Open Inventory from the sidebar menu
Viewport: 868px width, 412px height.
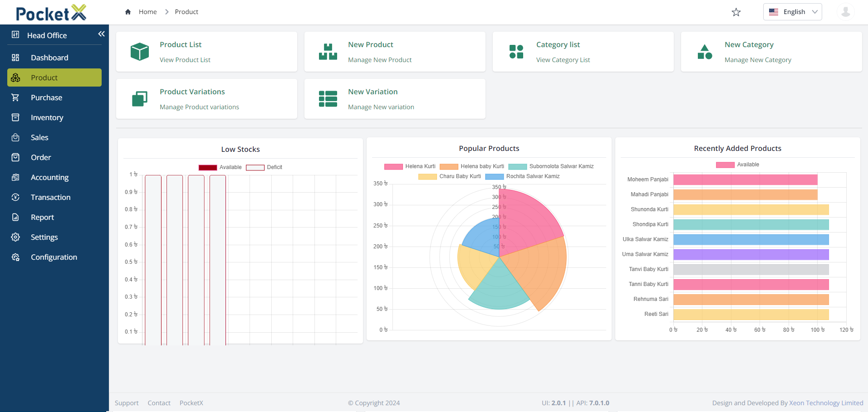[x=47, y=117]
